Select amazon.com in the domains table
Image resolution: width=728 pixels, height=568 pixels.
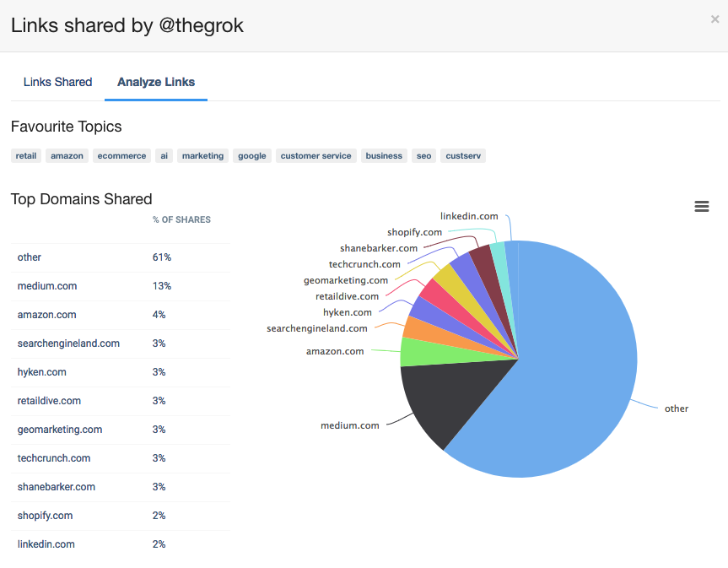point(47,315)
